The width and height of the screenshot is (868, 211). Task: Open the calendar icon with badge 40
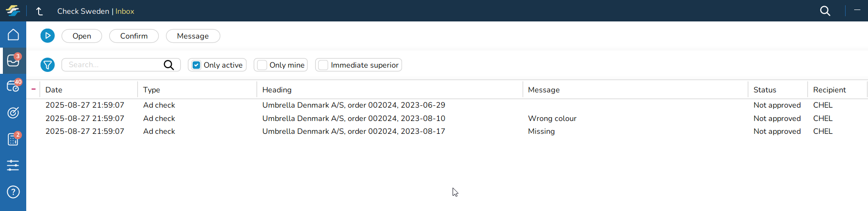[13, 86]
